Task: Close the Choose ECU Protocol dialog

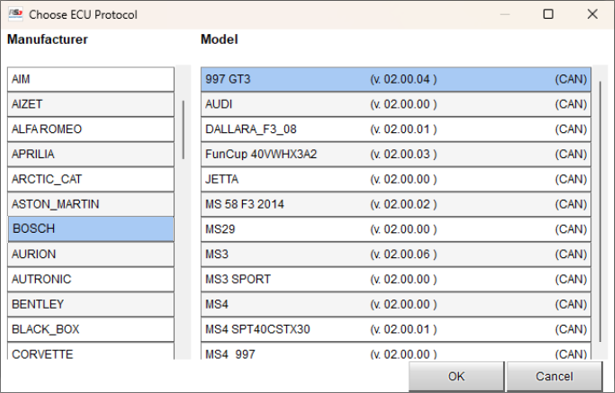Action: click(x=592, y=15)
